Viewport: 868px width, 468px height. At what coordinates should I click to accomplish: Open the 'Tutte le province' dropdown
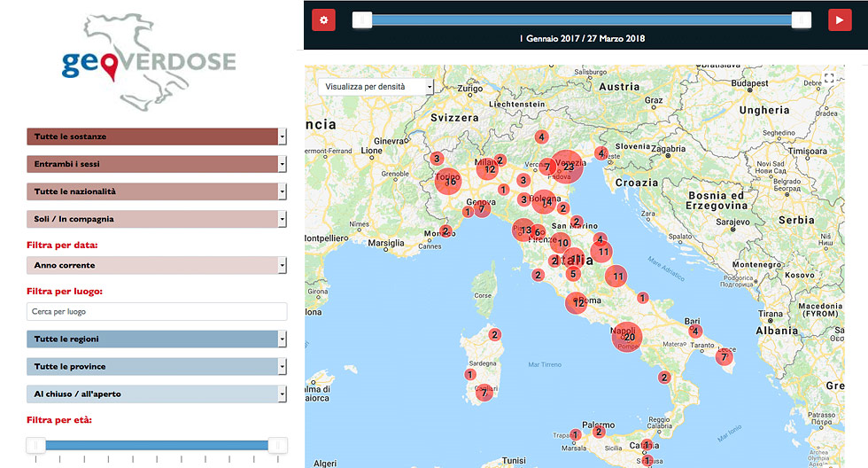click(x=157, y=367)
